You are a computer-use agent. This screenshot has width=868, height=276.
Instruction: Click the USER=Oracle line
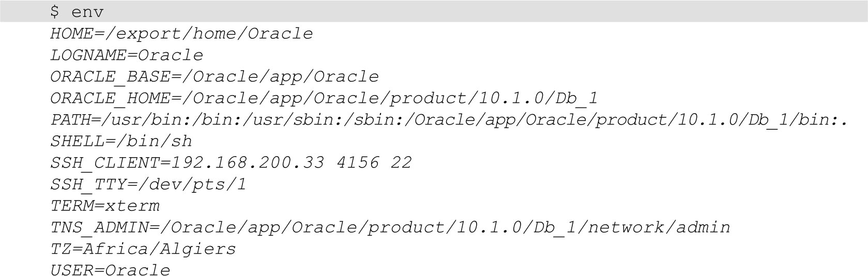pos(110,270)
